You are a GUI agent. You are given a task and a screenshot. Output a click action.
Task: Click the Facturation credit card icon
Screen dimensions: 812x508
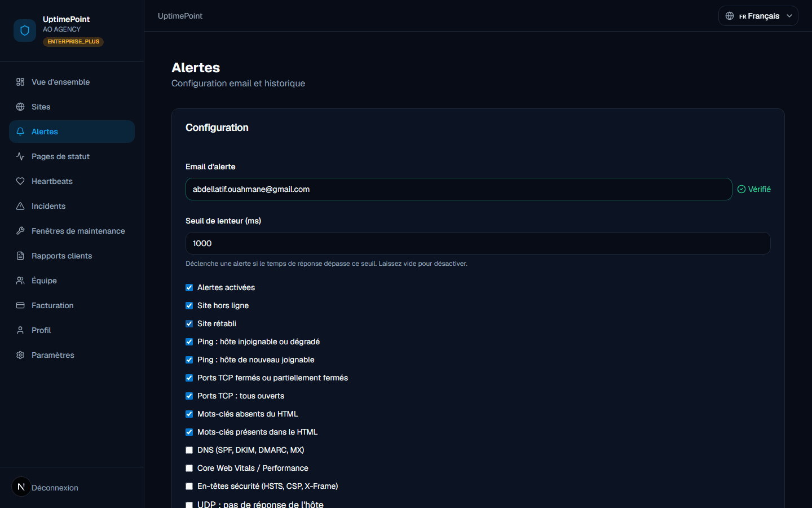(x=20, y=305)
